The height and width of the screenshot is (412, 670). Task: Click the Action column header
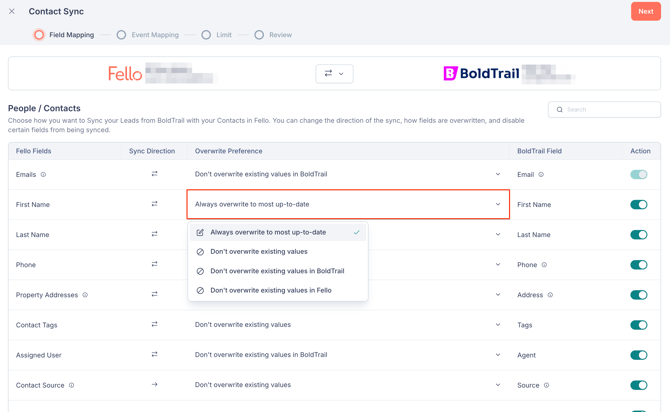(640, 151)
